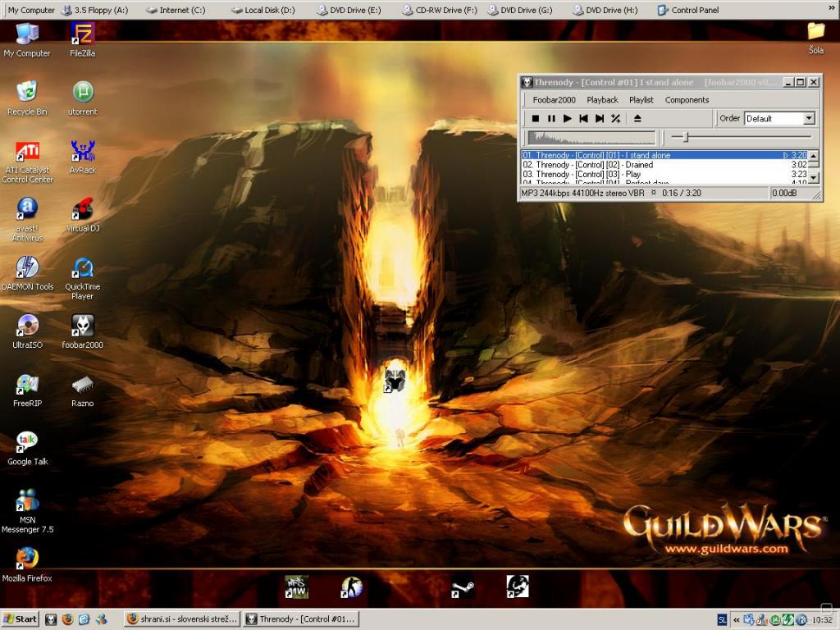Screen dimensions: 840x630
Task: Open the UltraISO desktop icon
Action: pos(27,331)
